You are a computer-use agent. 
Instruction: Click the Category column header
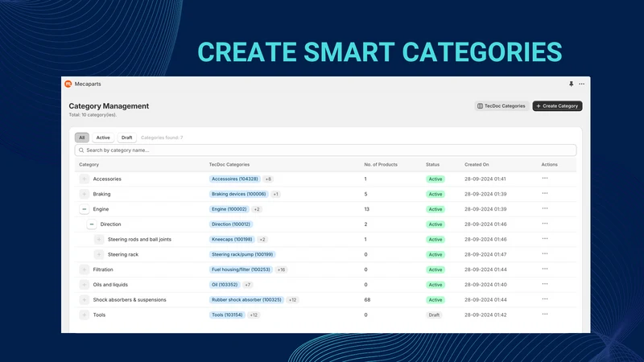tap(89, 164)
